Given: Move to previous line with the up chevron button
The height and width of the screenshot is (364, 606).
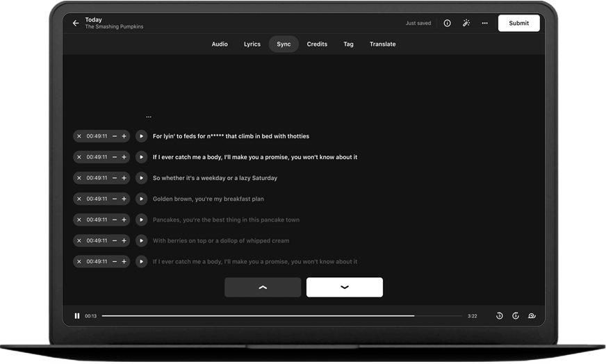Looking at the screenshot, I should pyautogui.click(x=263, y=287).
